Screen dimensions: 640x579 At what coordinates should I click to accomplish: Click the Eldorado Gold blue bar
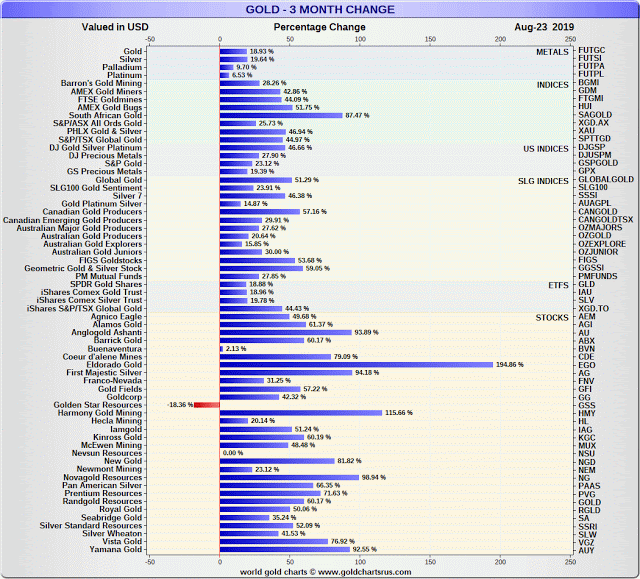(x=356, y=364)
